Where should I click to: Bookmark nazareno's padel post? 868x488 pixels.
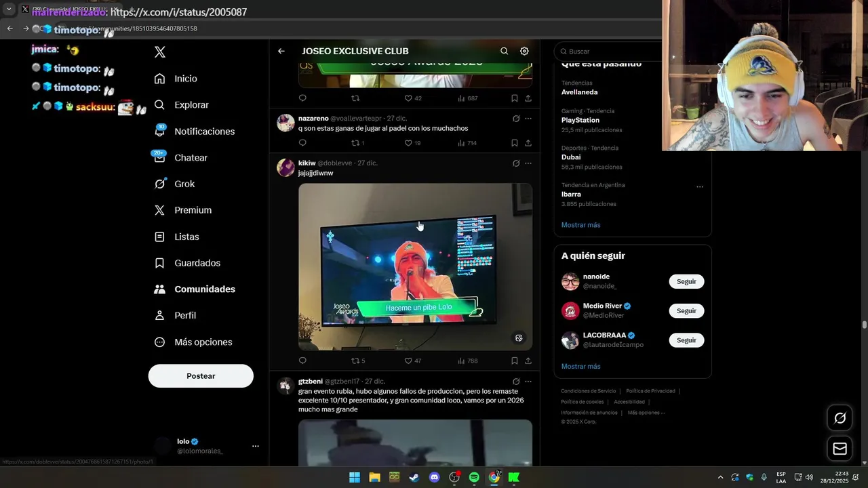tap(515, 143)
